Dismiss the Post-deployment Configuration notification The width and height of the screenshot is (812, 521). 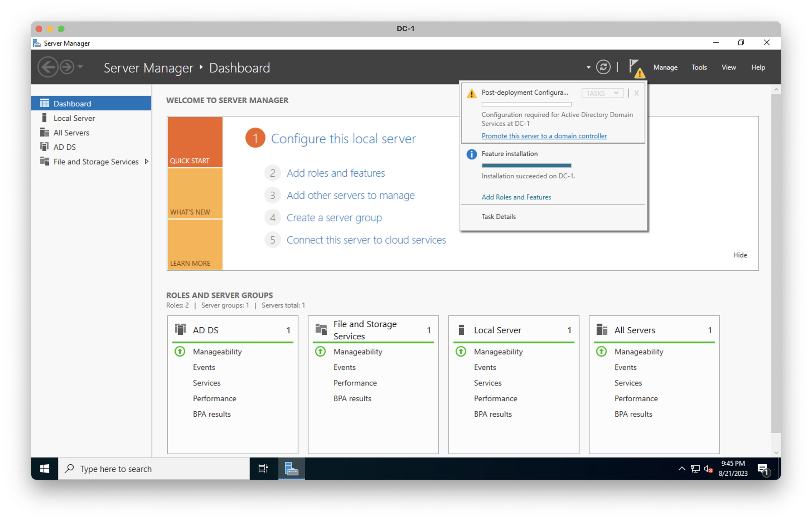click(636, 93)
